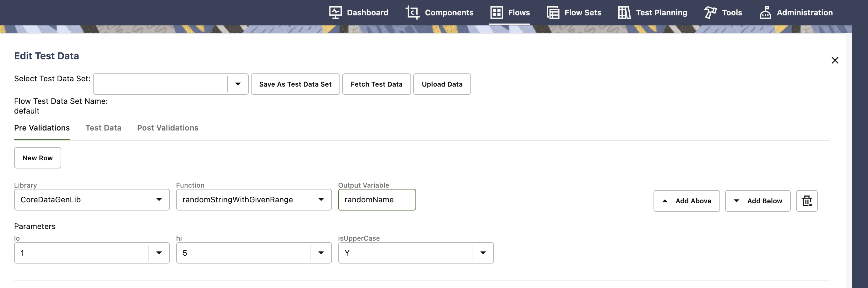Image resolution: width=868 pixels, height=288 pixels.
Task: Expand the isUpperCase dropdown arrow
Action: click(483, 253)
